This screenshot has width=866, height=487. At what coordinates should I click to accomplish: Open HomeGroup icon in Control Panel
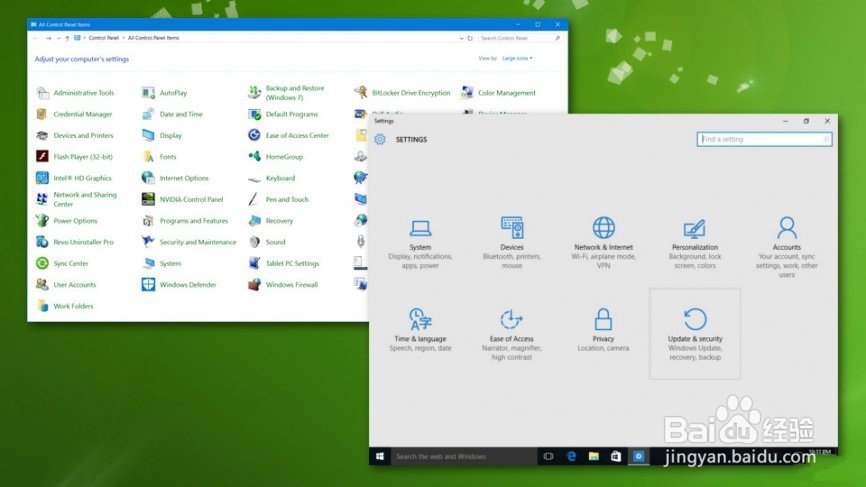tap(254, 156)
